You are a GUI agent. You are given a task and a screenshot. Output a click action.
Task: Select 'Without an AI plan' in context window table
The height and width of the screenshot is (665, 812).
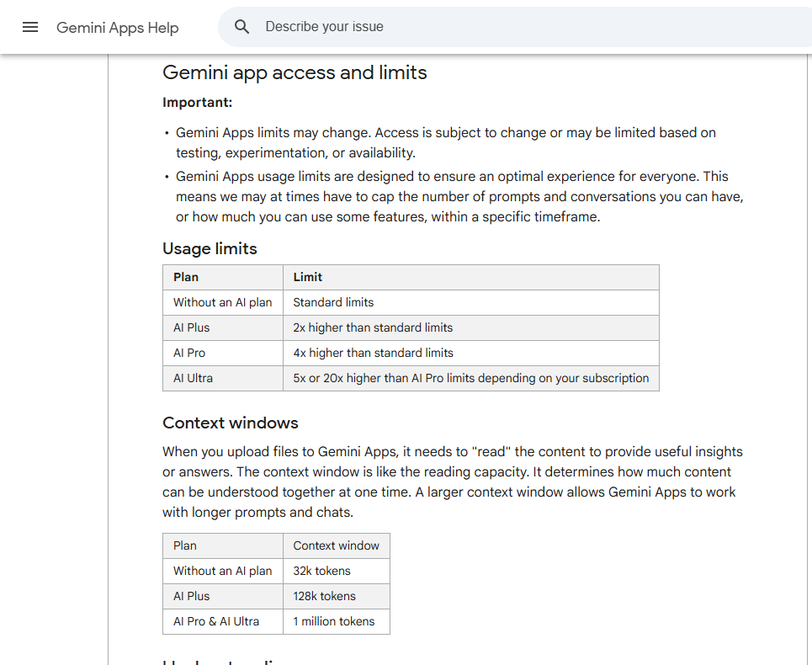pyautogui.click(x=223, y=572)
